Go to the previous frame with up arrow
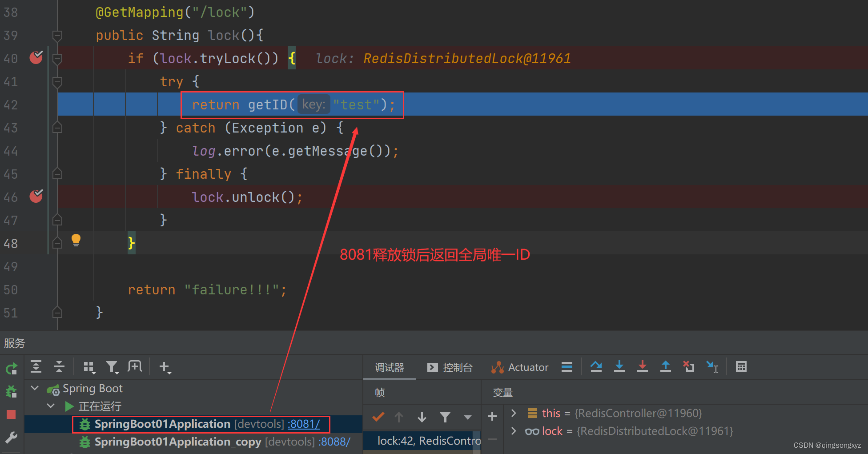 coord(399,417)
